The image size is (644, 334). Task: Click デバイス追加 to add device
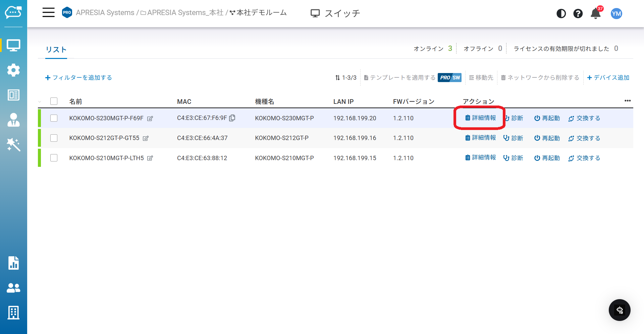coord(608,78)
